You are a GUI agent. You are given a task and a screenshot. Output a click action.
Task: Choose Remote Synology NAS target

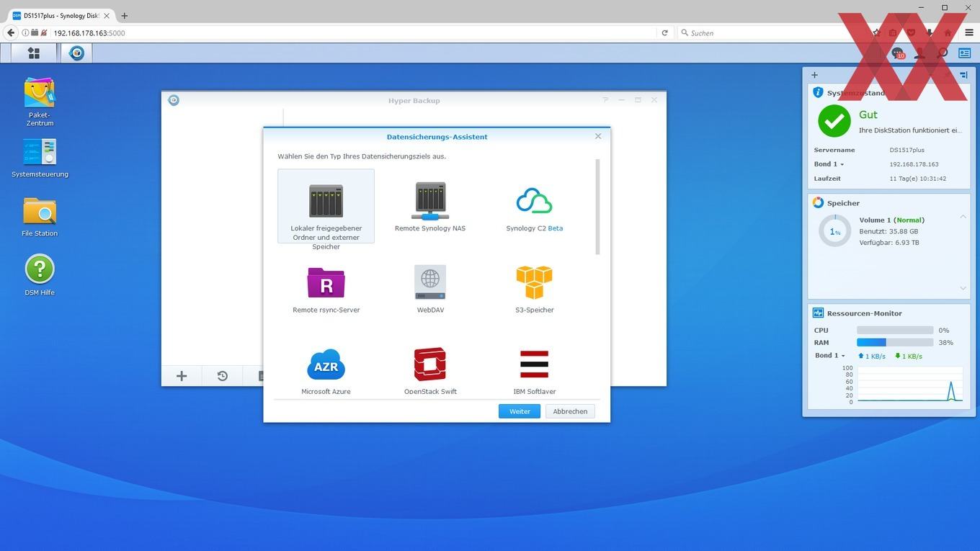pyautogui.click(x=430, y=207)
